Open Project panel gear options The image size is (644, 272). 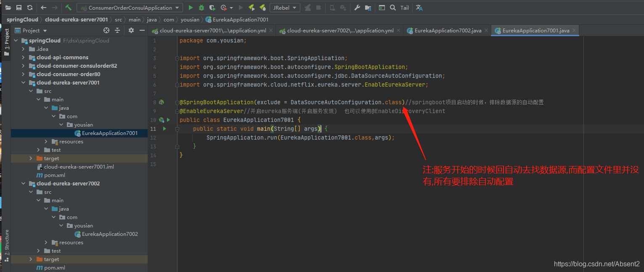(131, 30)
